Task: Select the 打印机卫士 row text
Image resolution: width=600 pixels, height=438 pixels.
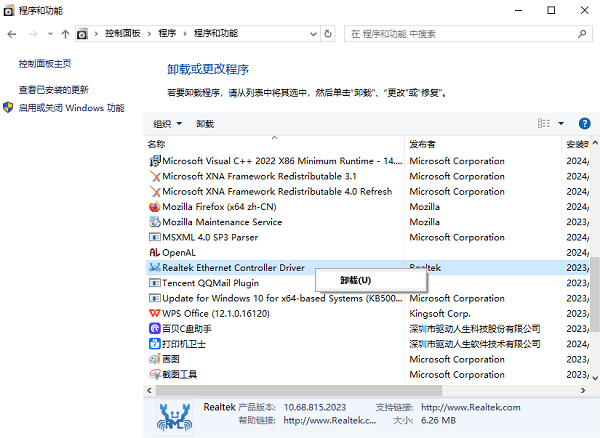Action: [x=184, y=344]
